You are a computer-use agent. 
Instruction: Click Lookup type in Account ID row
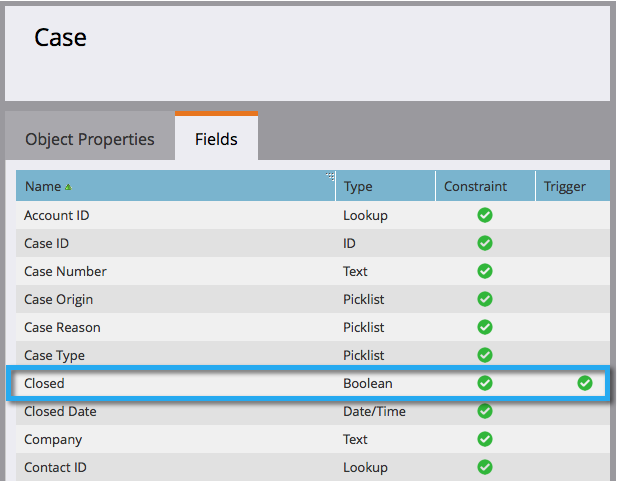[365, 216]
